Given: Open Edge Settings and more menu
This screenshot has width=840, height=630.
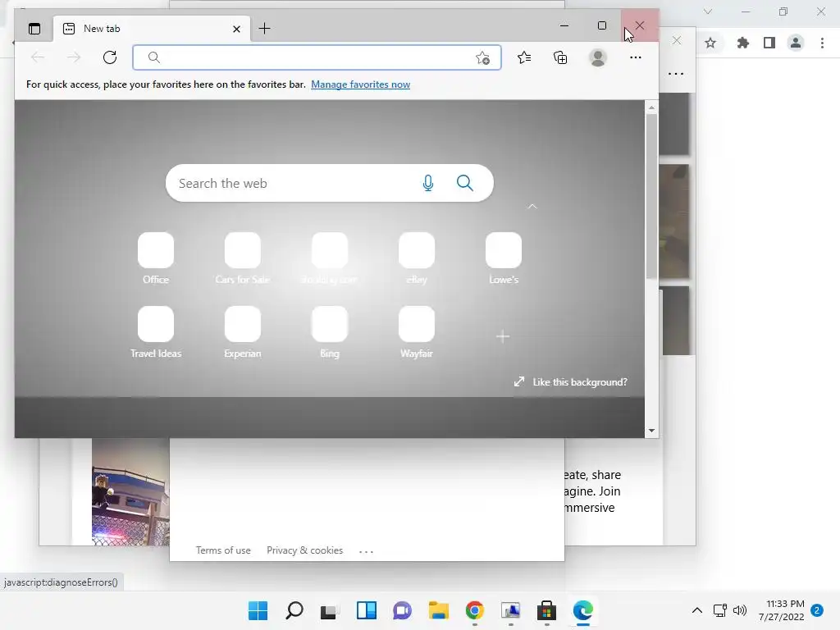Looking at the screenshot, I should [x=636, y=57].
